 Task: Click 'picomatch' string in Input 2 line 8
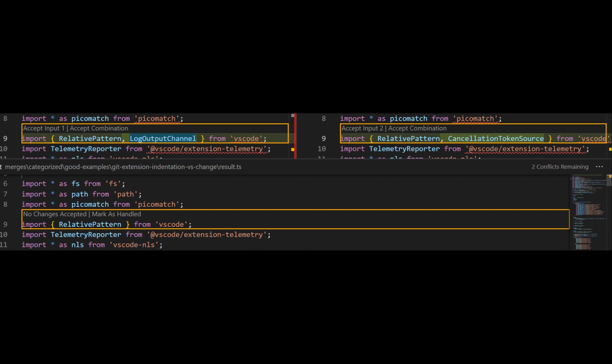(x=475, y=119)
